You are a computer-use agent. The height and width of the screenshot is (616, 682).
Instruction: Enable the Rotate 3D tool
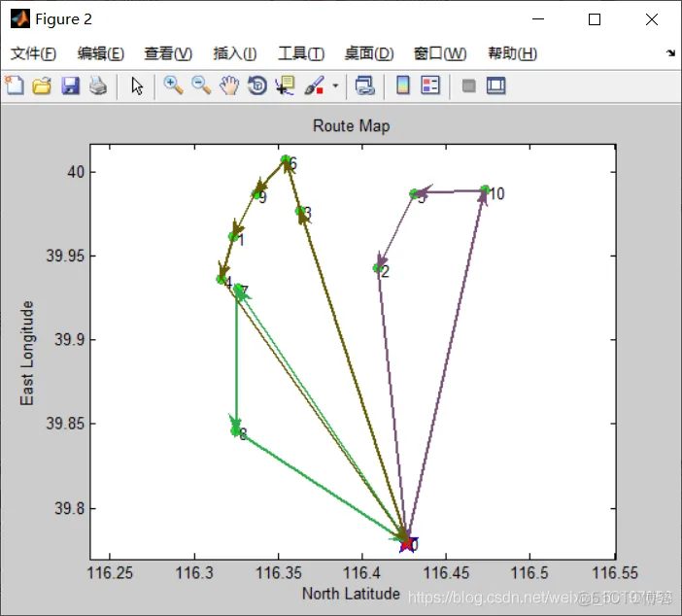coord(257,86)
